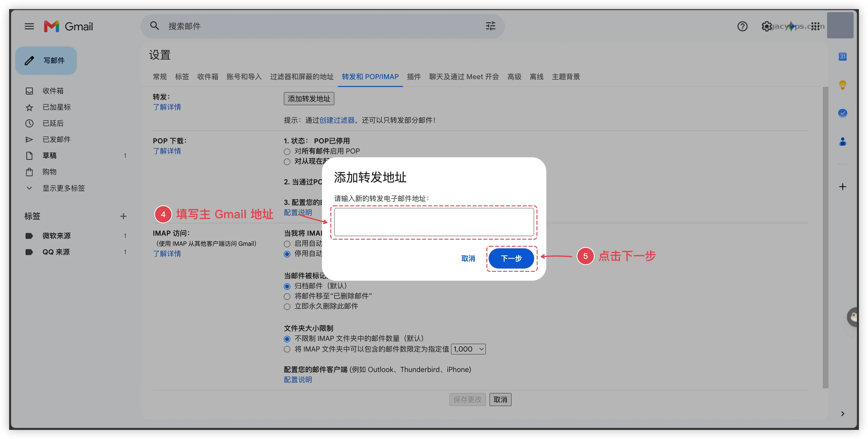This screenshot has height=439, width=868.
Task: Click the 添加转发地址 button
Action: click(309, 99)
